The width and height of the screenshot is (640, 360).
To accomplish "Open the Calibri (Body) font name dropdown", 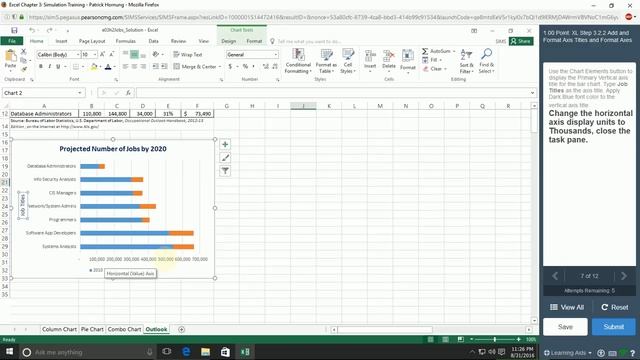I will 78,54.
